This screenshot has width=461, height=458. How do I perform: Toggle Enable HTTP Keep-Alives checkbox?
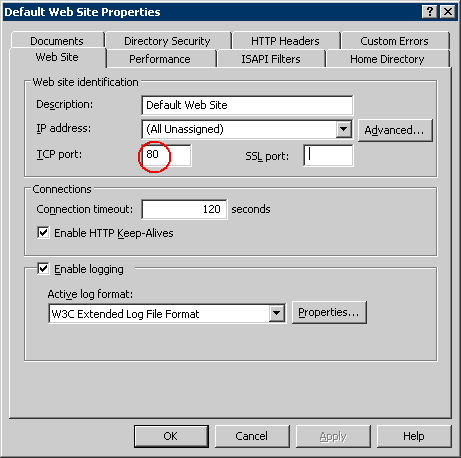tap(43, 233)
